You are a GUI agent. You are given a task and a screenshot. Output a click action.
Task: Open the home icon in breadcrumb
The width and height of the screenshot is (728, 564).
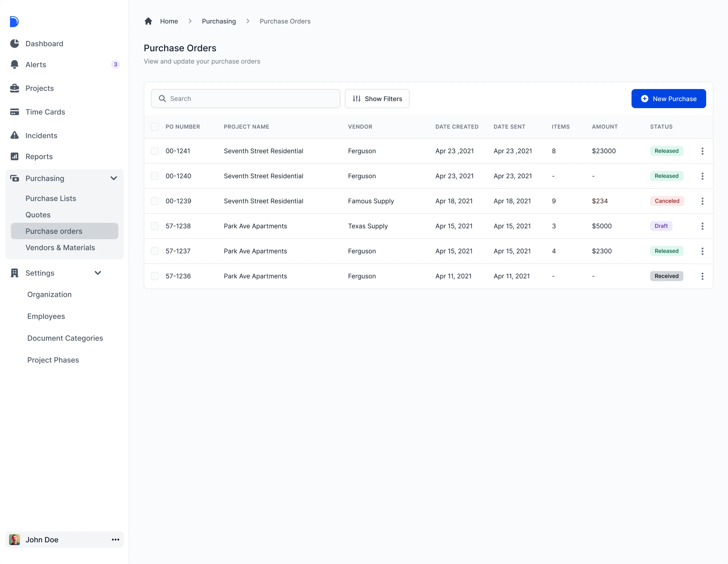click(148, 21)
